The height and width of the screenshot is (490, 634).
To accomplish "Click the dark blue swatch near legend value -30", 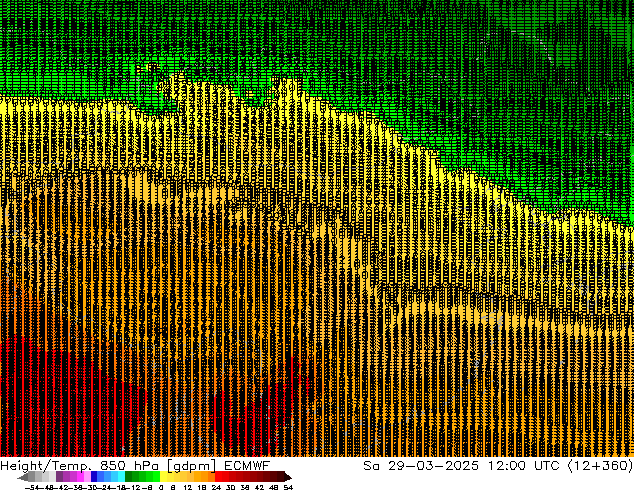I will 94,476.
